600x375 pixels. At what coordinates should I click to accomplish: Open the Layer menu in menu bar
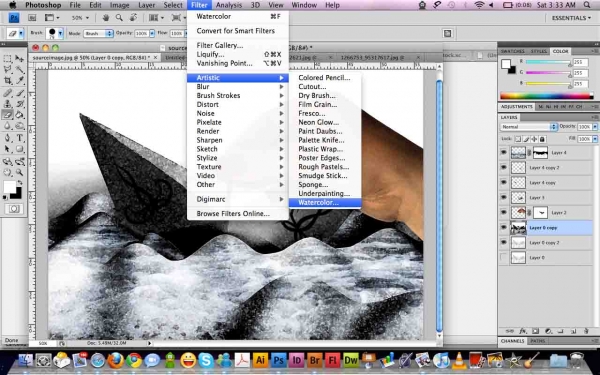[x=147, y=5]
